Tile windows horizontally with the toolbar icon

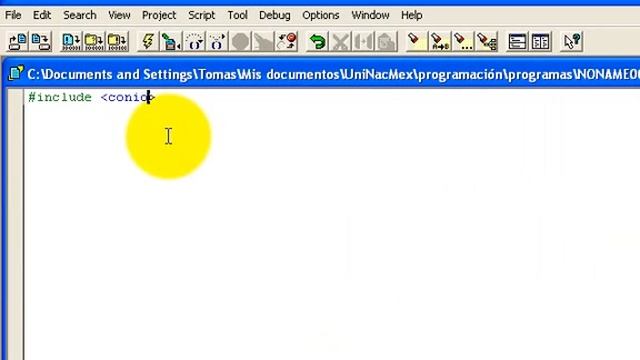[517, 41]
